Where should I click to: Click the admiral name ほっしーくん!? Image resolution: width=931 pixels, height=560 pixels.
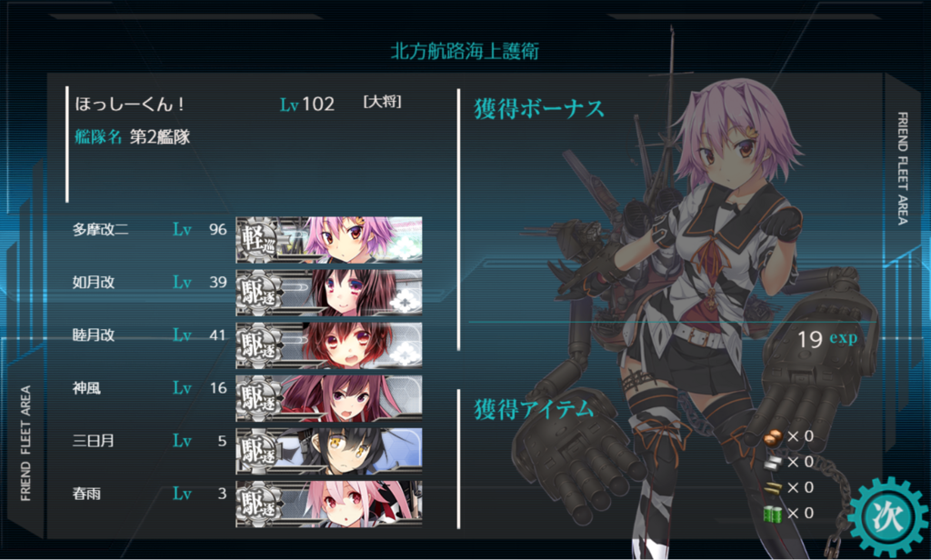(129, 104)
